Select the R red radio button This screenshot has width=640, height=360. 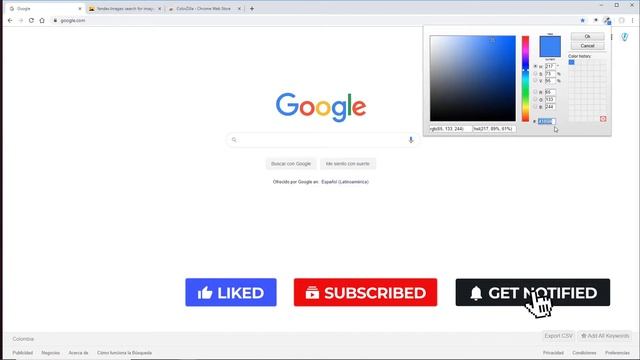click(535, 92)
